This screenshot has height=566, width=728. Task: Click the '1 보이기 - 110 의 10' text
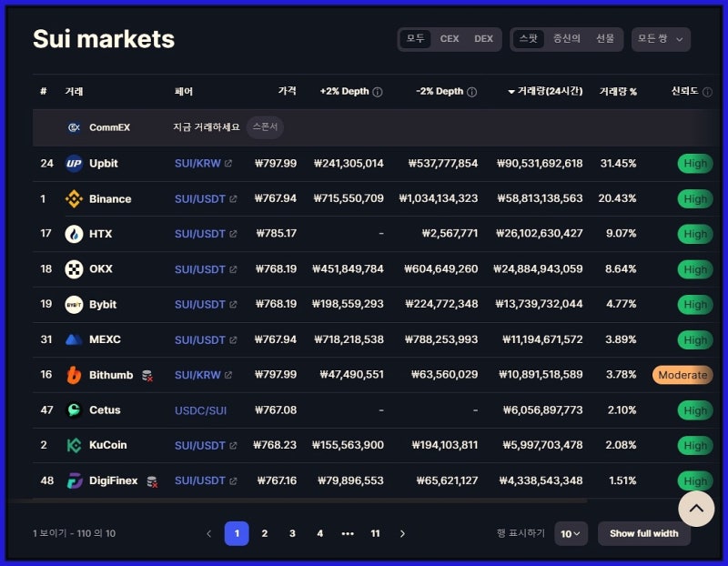pyautogui.click(x=75, y=533)
